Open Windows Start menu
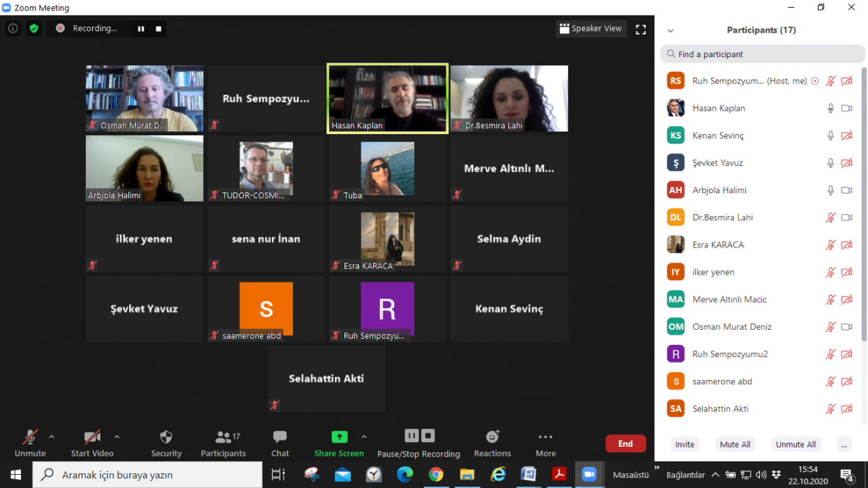 pos(15,475)
